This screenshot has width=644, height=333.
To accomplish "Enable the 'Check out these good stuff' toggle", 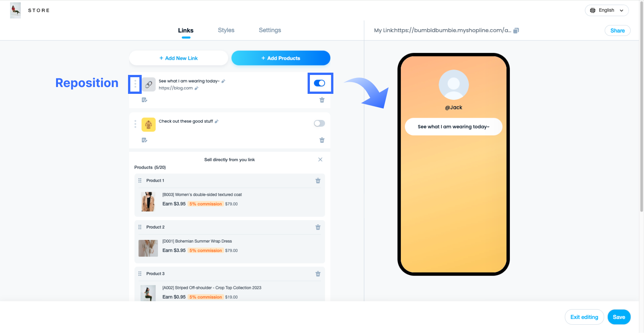I will tap(319, 123).
